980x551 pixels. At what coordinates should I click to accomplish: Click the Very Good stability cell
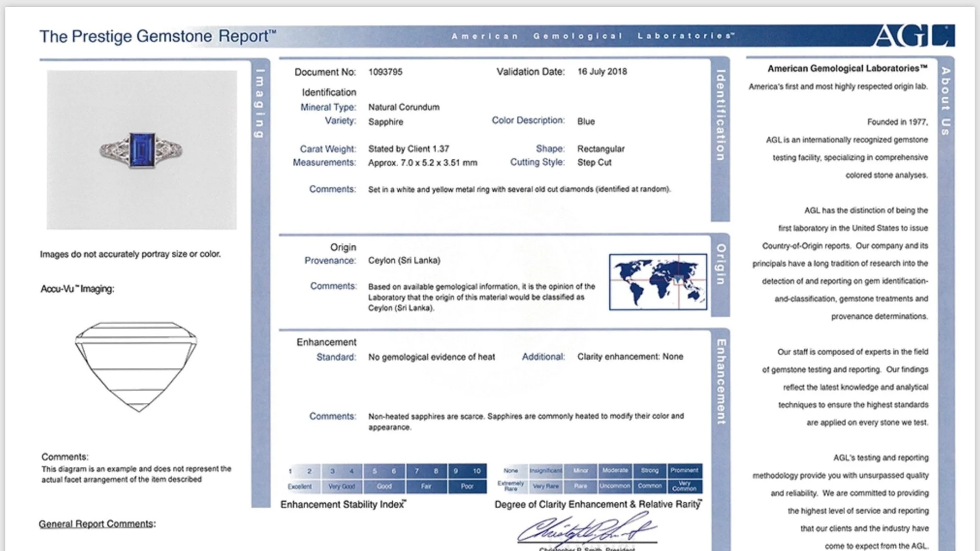click(342, 486)
